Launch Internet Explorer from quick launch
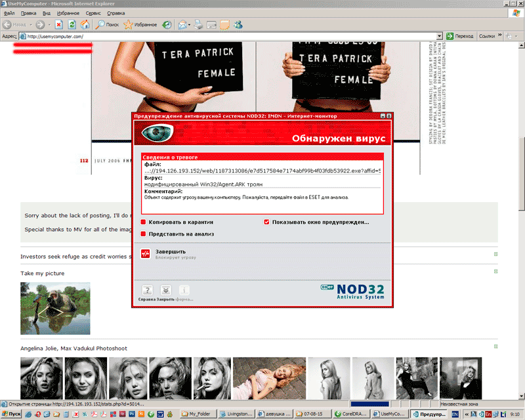 (x=28, y=414)
